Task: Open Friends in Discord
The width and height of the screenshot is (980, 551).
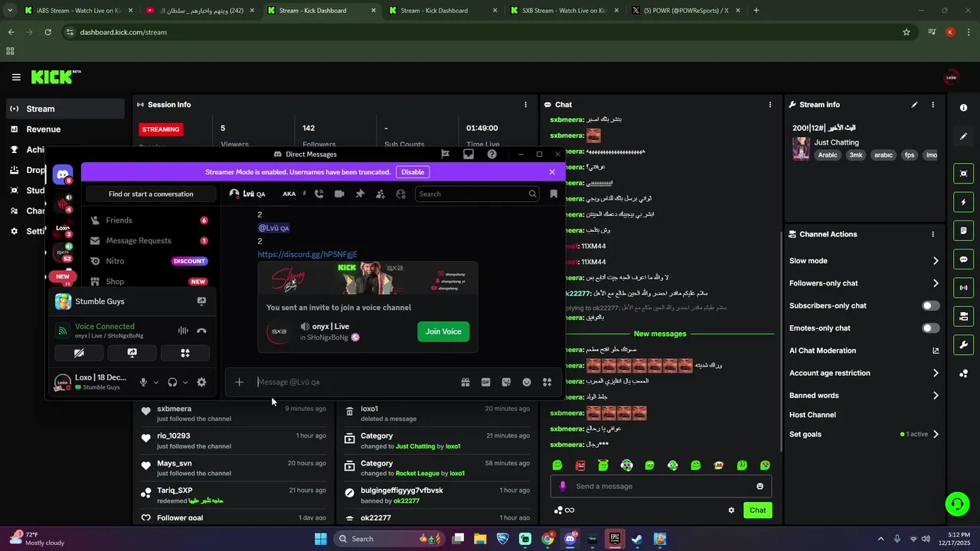Action: [x=149, y=220]
